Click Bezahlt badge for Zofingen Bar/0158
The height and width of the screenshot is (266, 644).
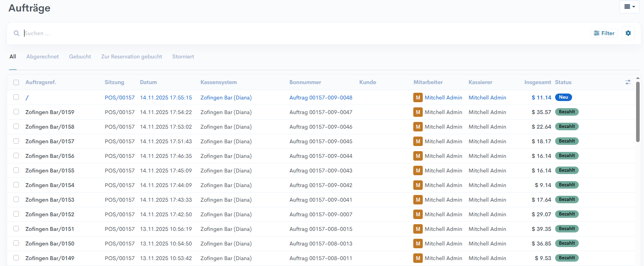pyautogui.click(x=567, y=127)
